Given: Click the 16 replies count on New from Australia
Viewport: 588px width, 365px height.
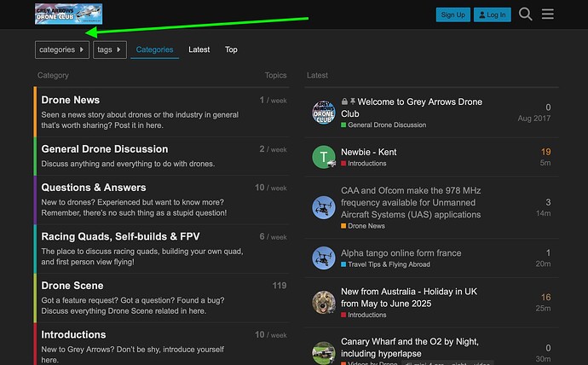Looking at the screenshot, I should point(545,298).
